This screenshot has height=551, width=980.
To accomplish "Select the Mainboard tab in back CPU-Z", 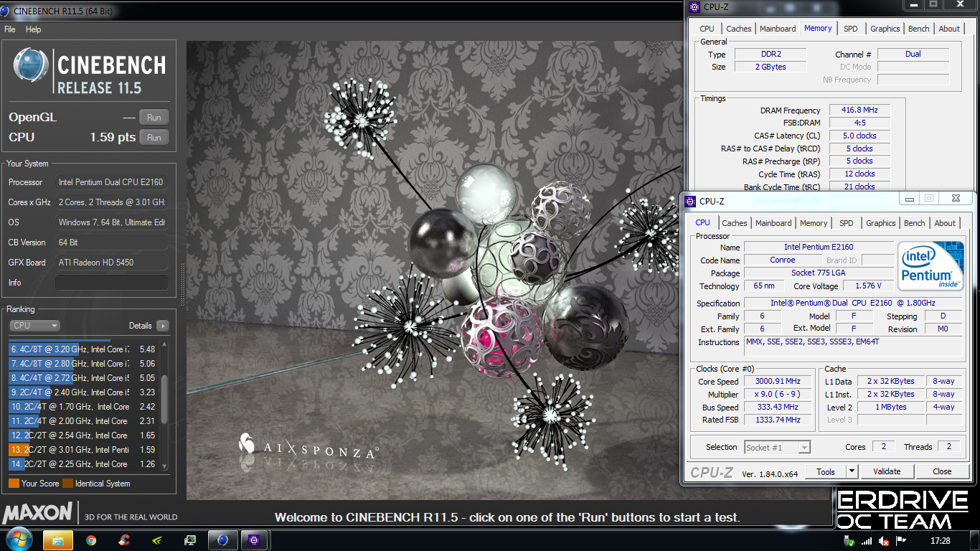I will pyautogui.click(x=778, y=29).
